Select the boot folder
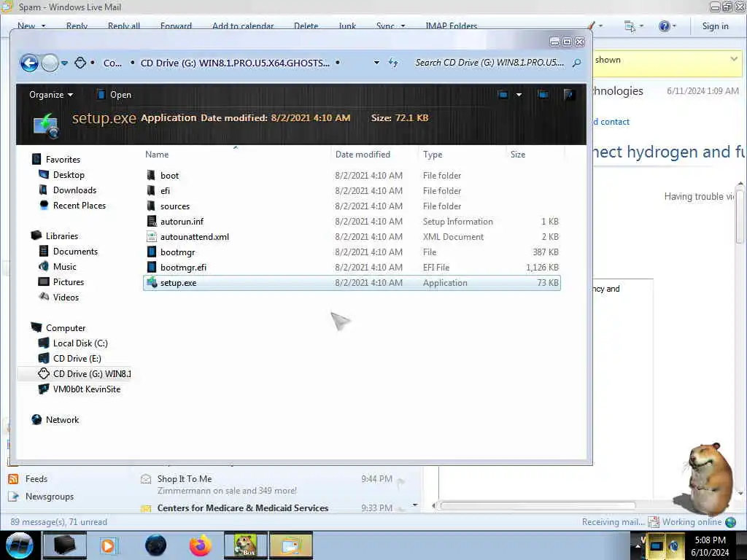Viewport: 747px width, 560px height. pos(352,176)
